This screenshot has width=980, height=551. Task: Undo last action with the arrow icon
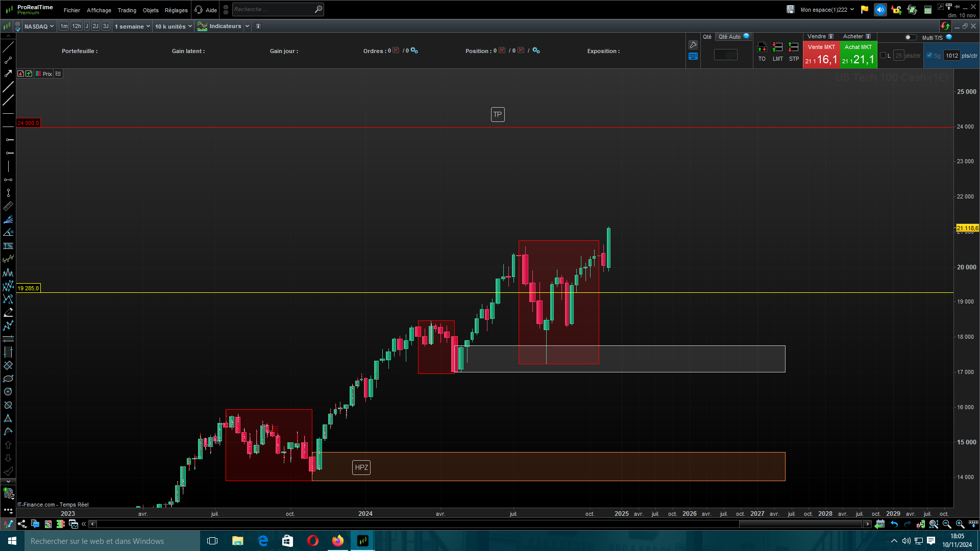[x=894, y=524]
